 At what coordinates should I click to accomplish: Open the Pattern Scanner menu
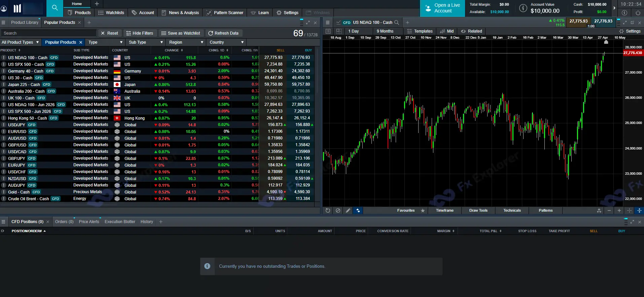[x=225, y=13]
